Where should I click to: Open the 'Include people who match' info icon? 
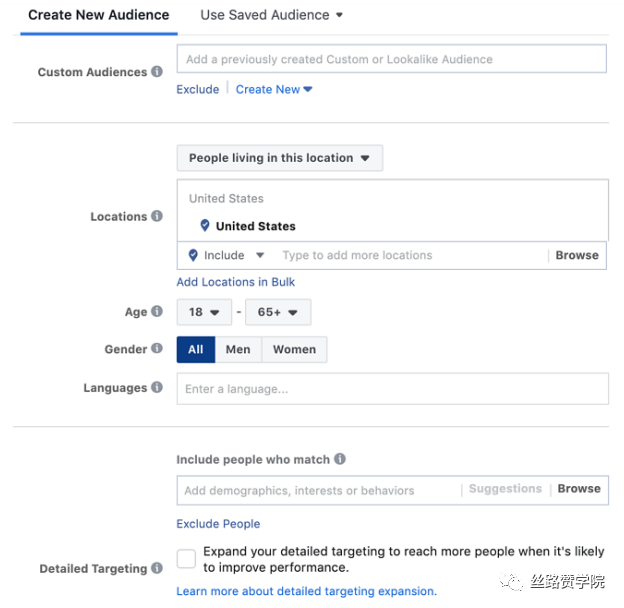point(339,459)
